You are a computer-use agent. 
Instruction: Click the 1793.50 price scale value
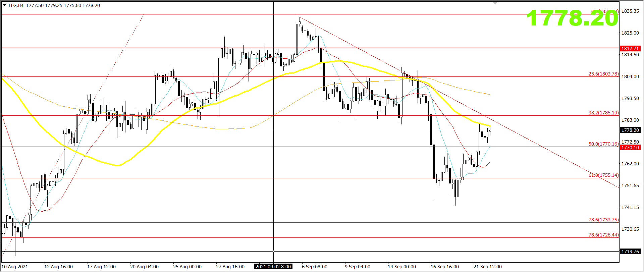pos(630,98)
